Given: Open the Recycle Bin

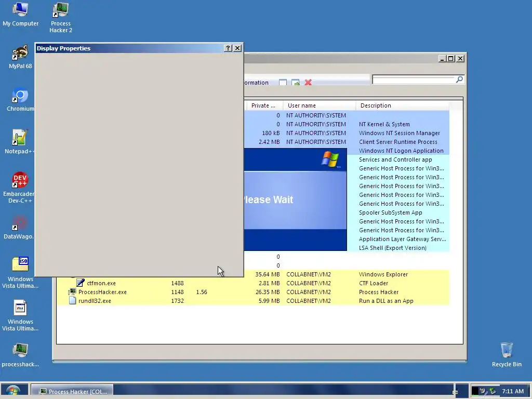Looking at the screenshot, I should coord(507,355).
